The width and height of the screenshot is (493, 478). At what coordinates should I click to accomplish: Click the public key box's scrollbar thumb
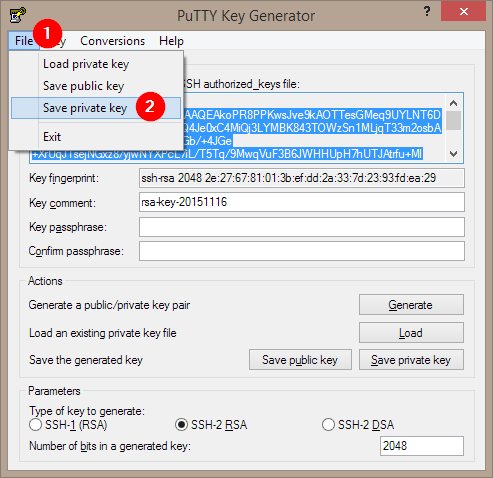click(453, 120)
